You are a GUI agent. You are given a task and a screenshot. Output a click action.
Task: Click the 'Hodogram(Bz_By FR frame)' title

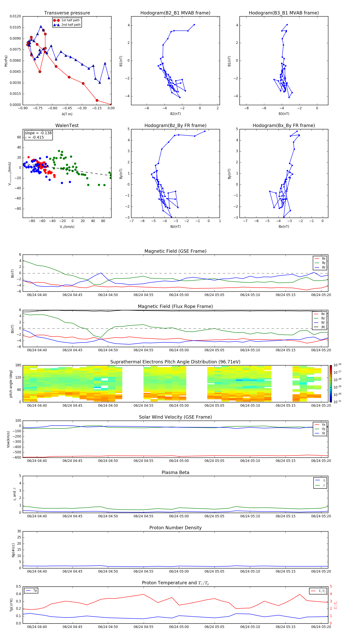pos(175,125)
